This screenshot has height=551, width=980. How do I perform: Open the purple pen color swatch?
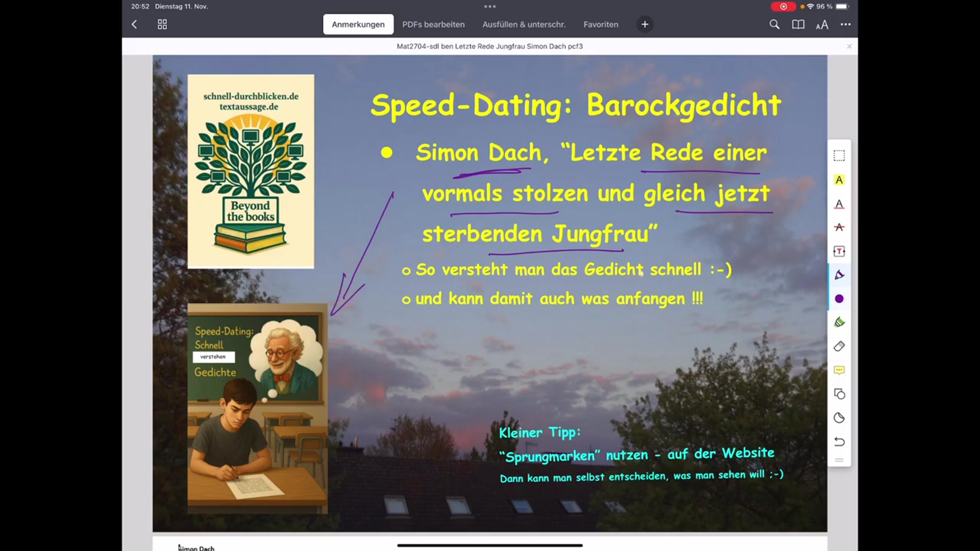point(839,298)
